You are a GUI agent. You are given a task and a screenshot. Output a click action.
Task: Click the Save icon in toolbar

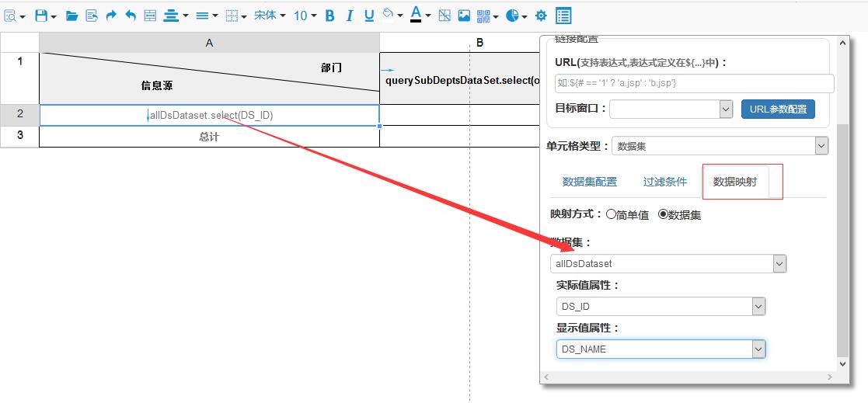[41, 16]
